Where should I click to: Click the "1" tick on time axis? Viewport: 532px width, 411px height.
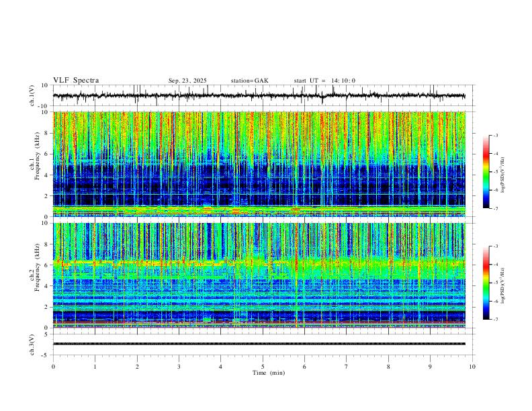click(x=95, y=367)
